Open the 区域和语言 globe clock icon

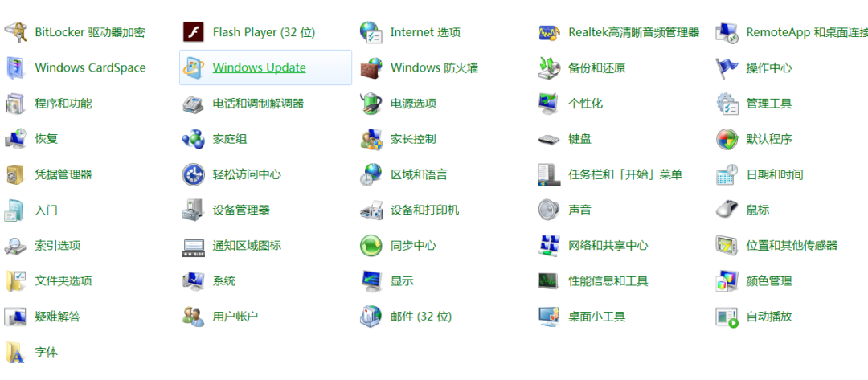click(x=371, y=174)
